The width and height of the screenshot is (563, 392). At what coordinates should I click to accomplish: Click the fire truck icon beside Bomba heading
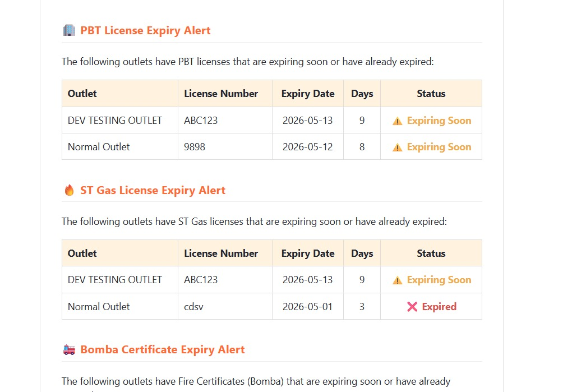click(x=69, y=349)
